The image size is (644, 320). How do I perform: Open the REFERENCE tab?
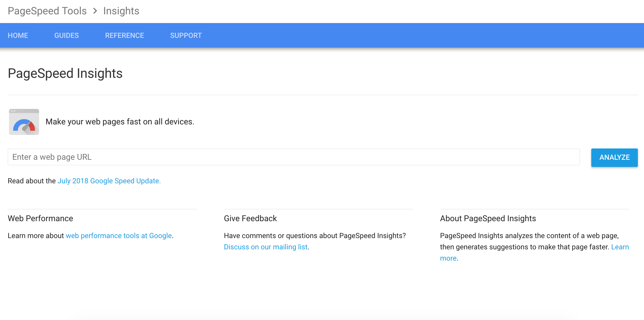tap(124, 35)
